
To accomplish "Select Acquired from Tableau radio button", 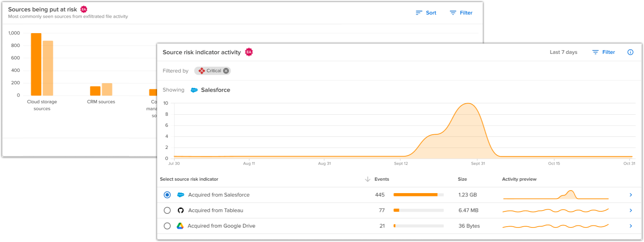I will pyautogui.click(x=167, y=211).
